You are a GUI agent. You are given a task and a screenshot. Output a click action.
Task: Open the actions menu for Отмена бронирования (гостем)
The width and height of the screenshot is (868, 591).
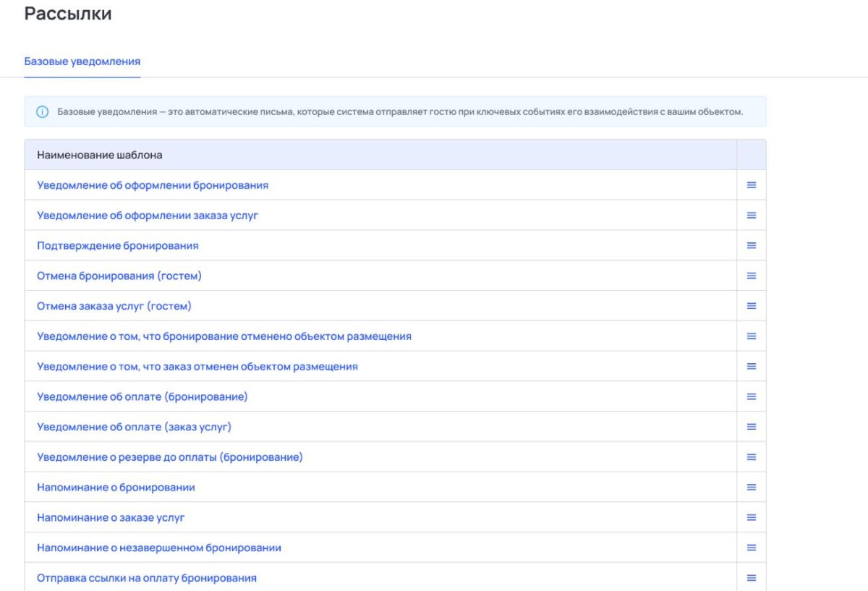pos(751,276)
